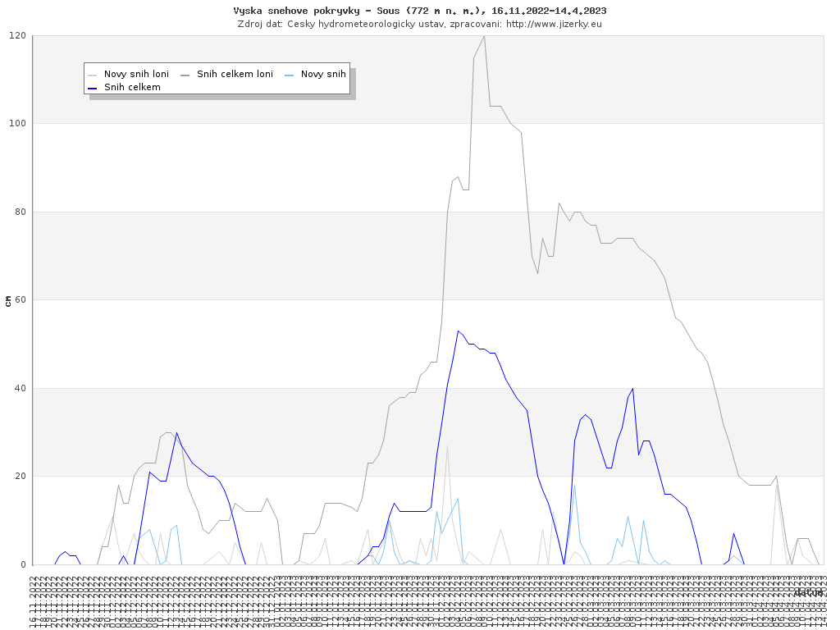840x630 pixels.
Task: Click the light blue 'Novy snih' legend marker
Action: click(289, 74)
